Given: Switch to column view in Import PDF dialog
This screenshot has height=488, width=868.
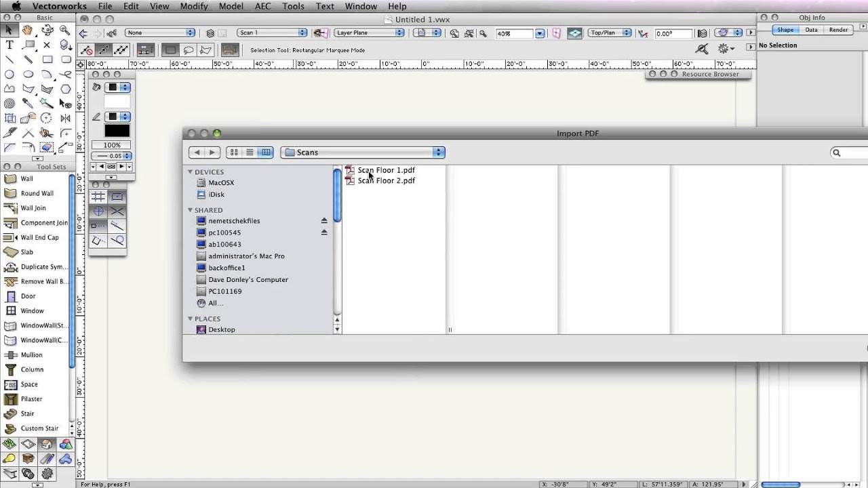Looking at the screenshot, I should pyautogui.click(x=266, y=152).
